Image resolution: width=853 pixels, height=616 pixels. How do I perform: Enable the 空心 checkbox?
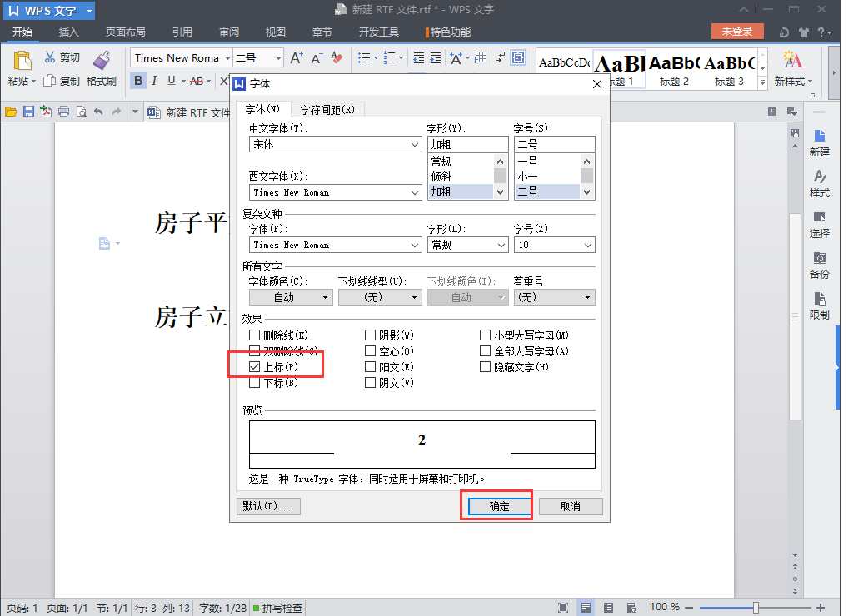pos(370,351)
